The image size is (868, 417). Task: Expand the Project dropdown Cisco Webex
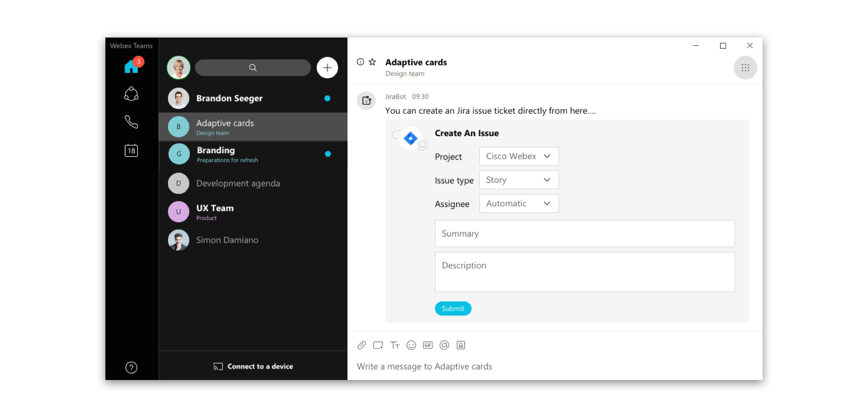point(519,156)
